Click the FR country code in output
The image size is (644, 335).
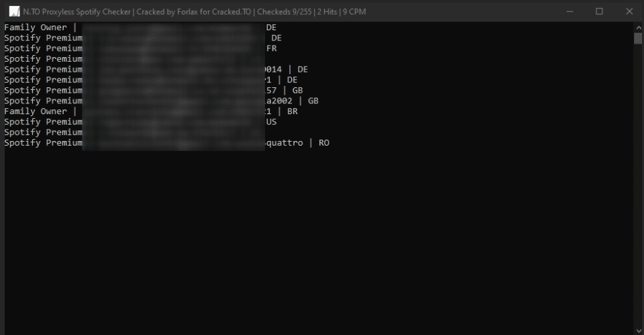[x=271, y=48]
